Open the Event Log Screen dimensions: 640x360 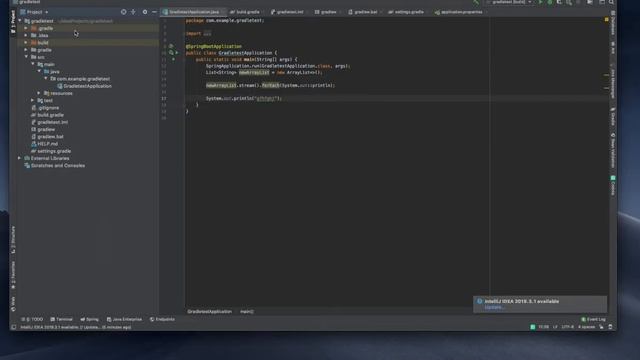(593, 319)
